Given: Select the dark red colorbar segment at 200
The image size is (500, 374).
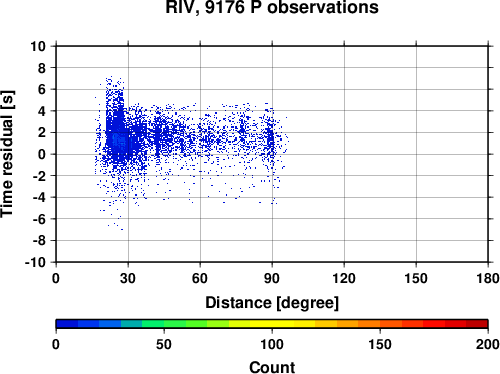Looking at the screenshot, I should coord(477,324).
